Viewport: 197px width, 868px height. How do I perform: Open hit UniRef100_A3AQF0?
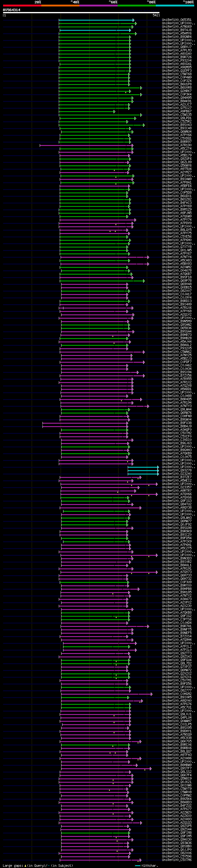177,430
